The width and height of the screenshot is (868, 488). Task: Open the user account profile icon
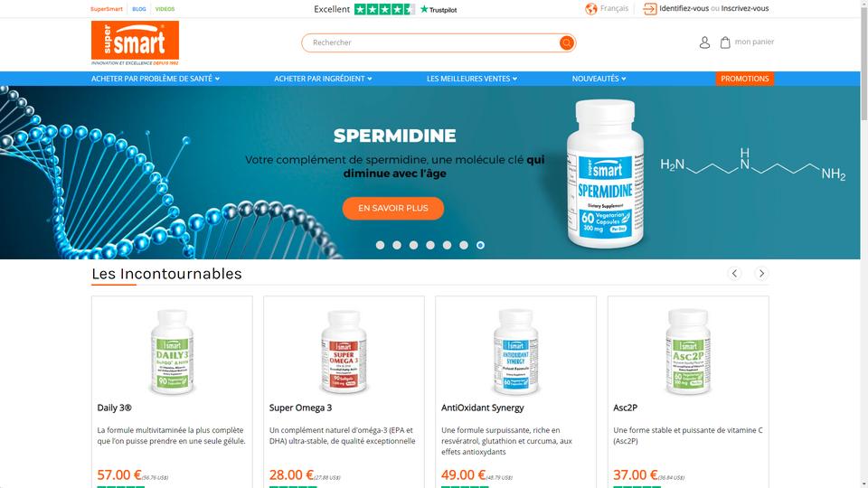(x=704, y=42)
